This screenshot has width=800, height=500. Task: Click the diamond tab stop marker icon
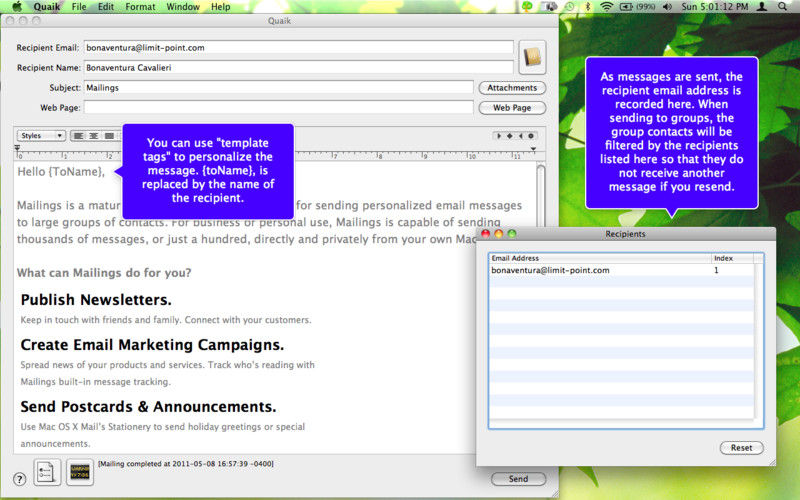point(509,136)
